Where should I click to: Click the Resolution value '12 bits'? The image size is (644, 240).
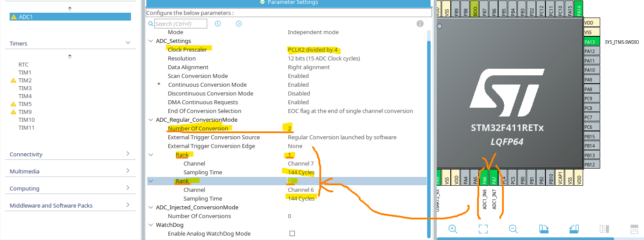pyautogui.click(x=324, y=58)
